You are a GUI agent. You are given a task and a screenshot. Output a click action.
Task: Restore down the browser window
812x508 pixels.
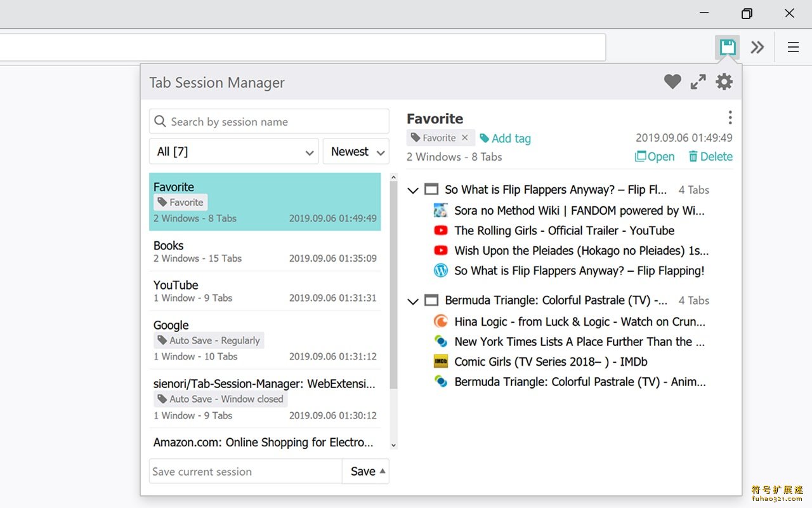point(747,13)
